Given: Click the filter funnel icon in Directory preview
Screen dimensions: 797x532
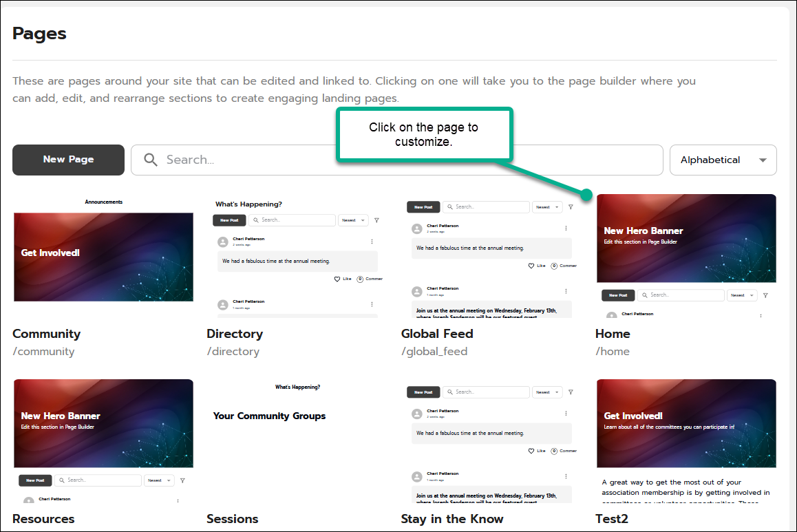Looking at the screenshot, I should click(x=376, y=220).
